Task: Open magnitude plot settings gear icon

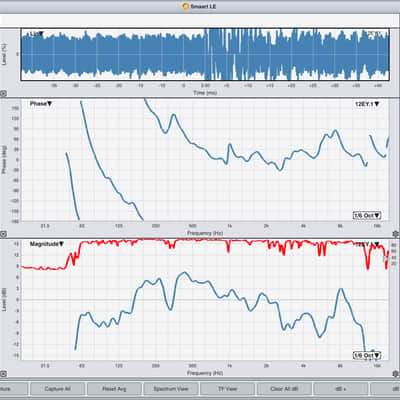Action: [396, 373]
